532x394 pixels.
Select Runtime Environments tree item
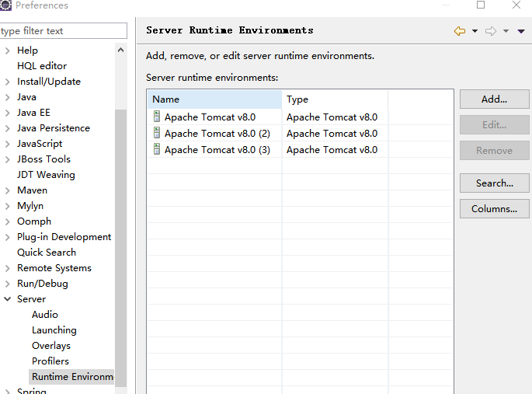(71, 377)
